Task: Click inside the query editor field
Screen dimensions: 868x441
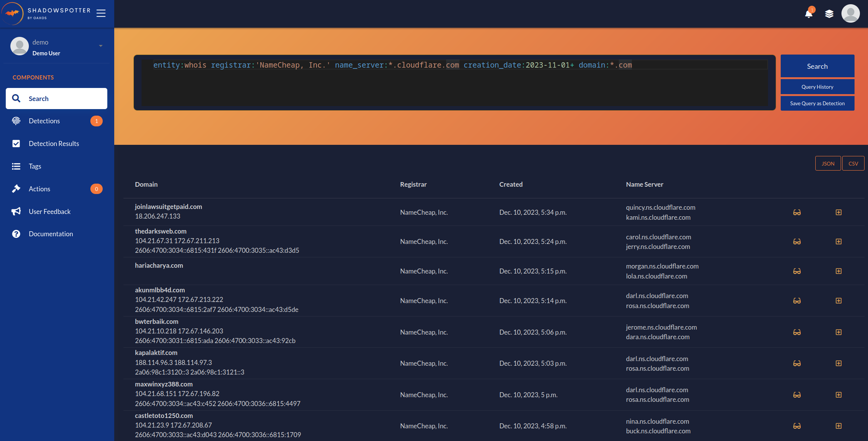Action: pos(454,86)
